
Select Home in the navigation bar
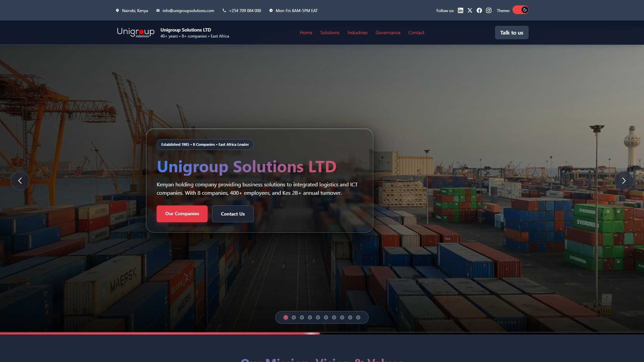tap(306, 33)
